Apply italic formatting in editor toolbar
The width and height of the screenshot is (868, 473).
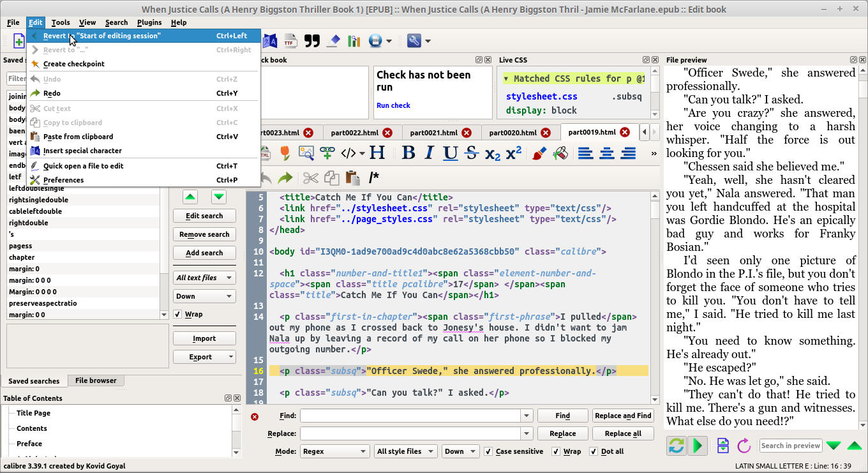(x=430, y=153)
